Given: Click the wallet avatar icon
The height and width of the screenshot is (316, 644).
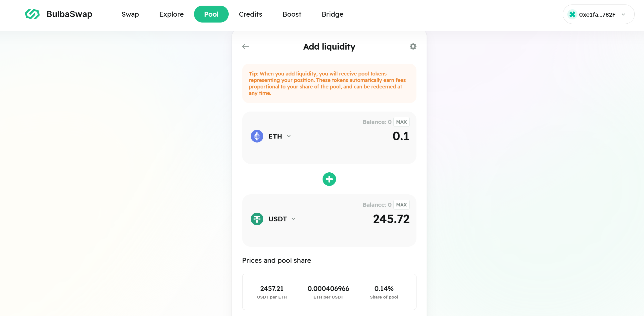Looking at the screenshot, I should [x=572, y=14].
